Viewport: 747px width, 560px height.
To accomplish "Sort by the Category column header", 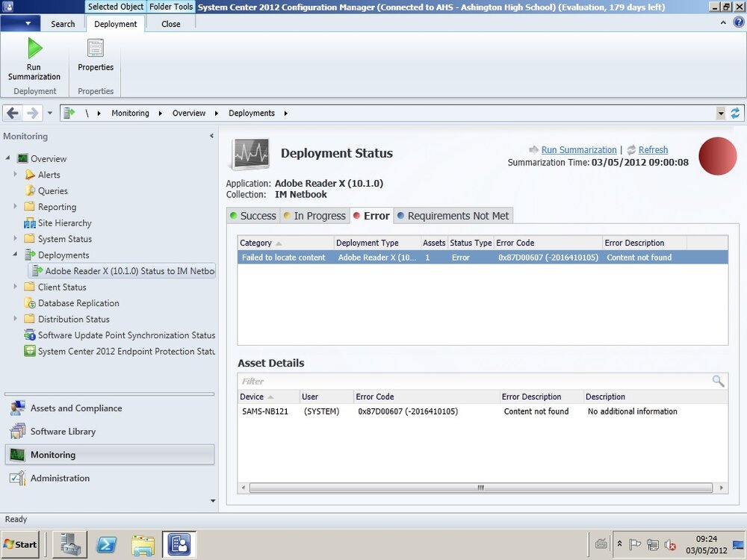I will pos(285,243).
